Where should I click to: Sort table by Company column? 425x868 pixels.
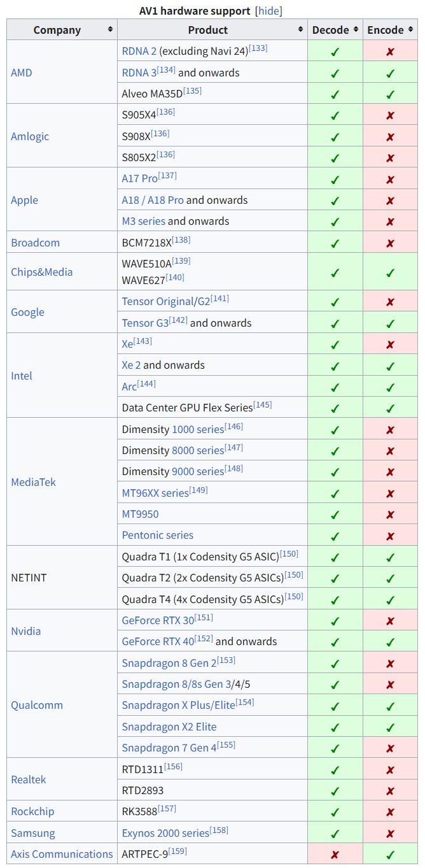(x=110, y=30)
